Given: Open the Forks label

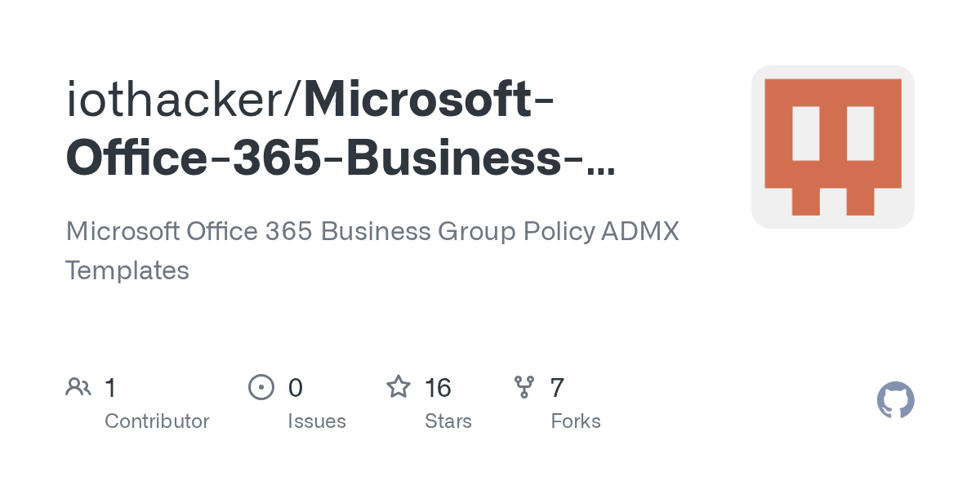Looking at the screenshot, I should coord(576,421).
